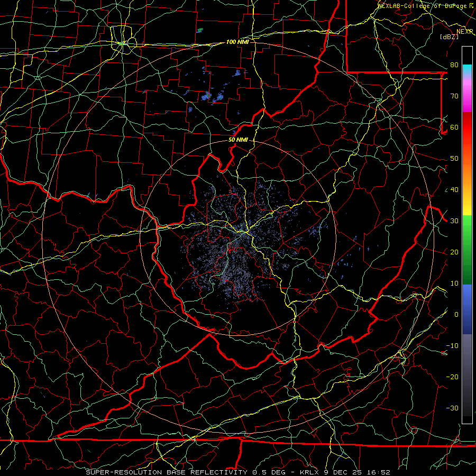
Task: Pick the green band of the dBZ color bar
Action: (467, 250)
